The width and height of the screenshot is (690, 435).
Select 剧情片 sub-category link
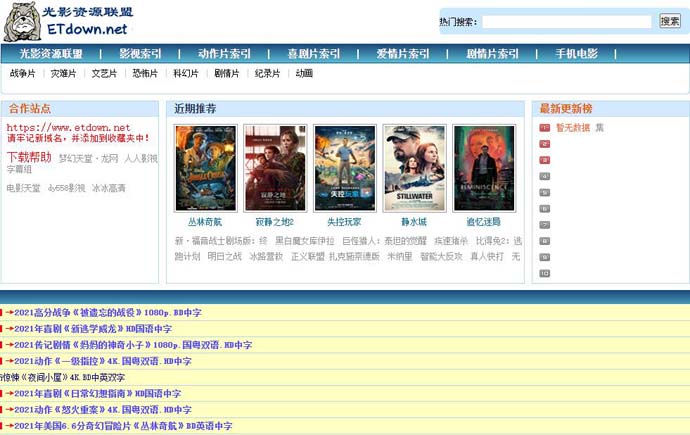tap(227, 73)
